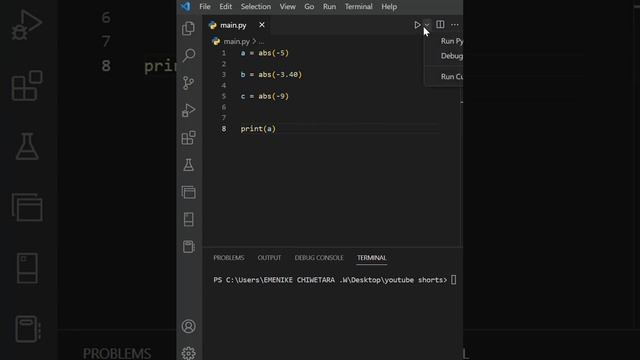Click the Accounts icon in activity bar

(188, 326)
